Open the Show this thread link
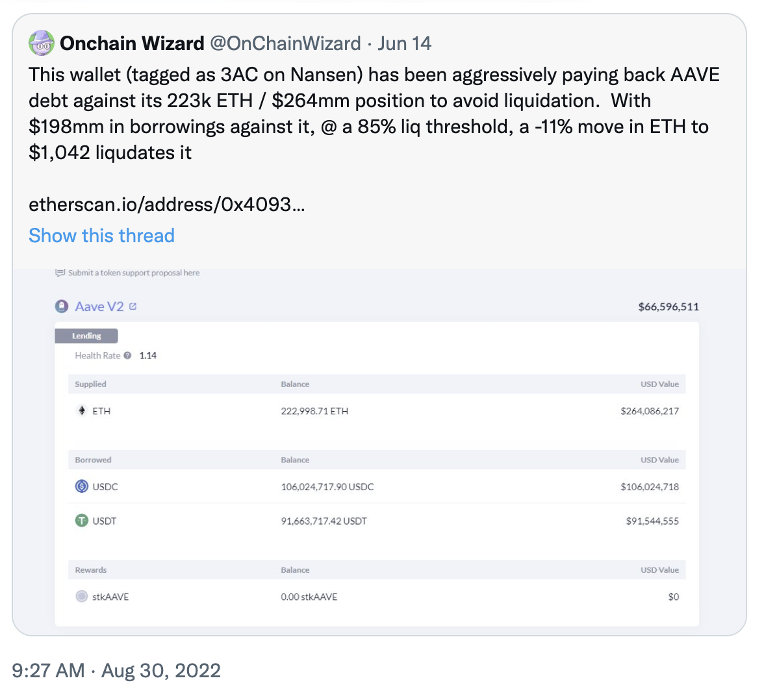This screenshot has width=764, height=700. tap(101, 235)
